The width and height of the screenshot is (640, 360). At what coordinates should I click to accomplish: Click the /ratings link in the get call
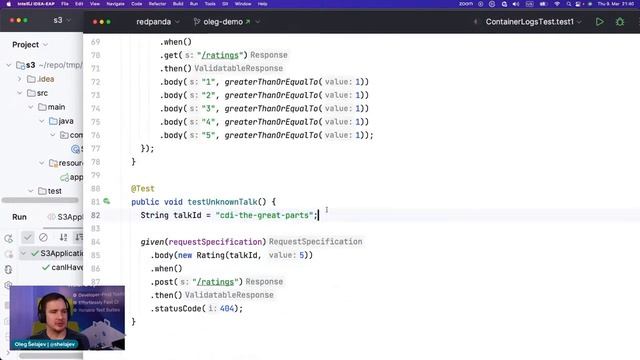click(220, 55)
